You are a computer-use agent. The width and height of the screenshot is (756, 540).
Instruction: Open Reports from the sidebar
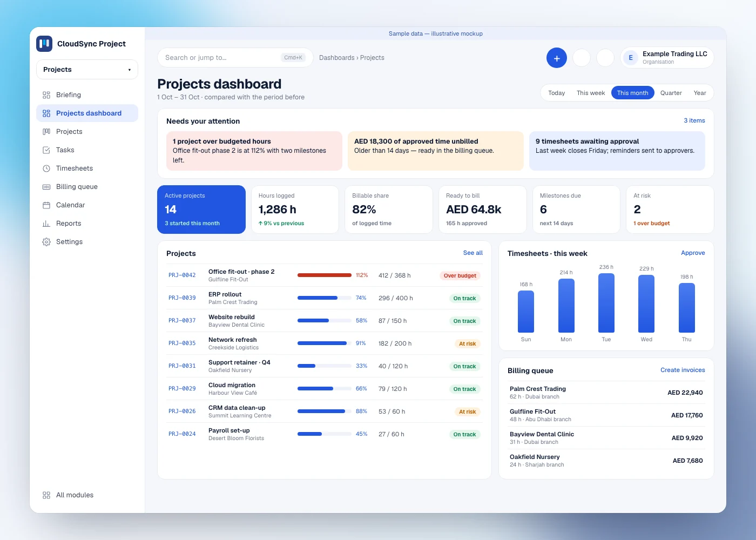click(87, 224)
